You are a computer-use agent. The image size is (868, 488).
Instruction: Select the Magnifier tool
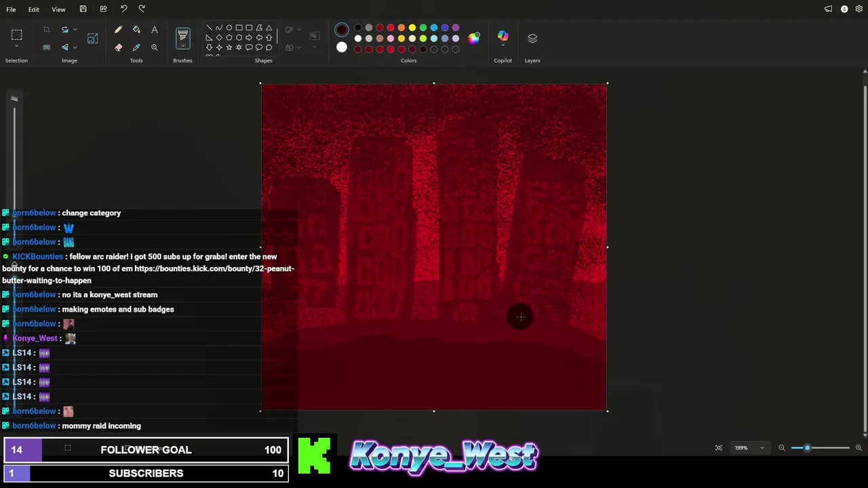[154, 47]
